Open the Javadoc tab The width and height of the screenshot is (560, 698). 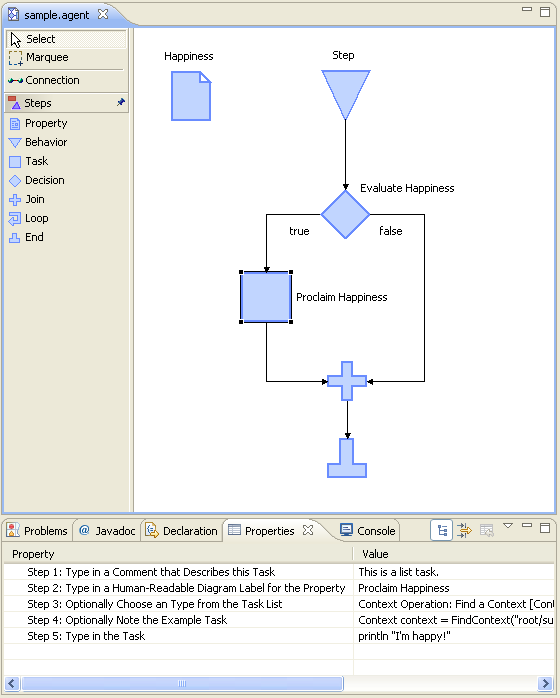point(107,531)
